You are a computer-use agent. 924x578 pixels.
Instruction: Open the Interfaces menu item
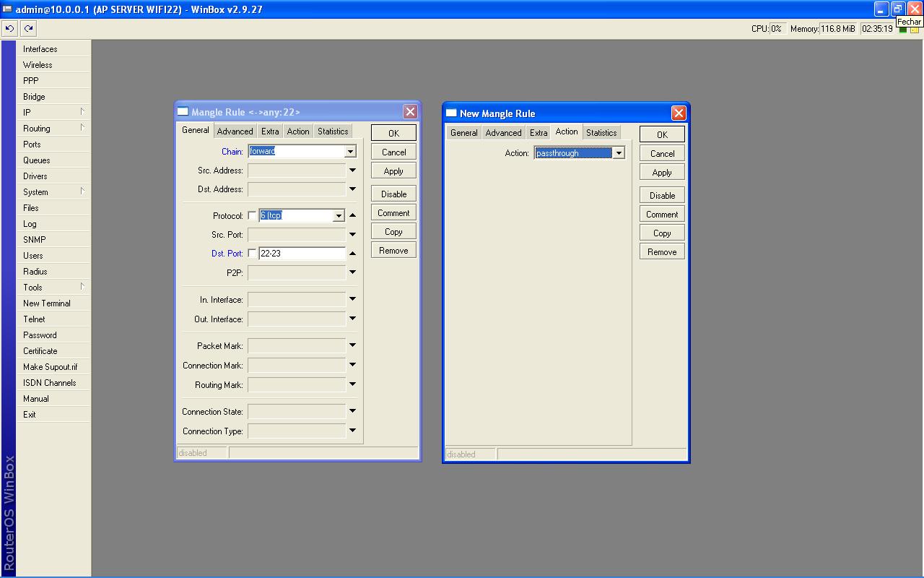(54, 49)
